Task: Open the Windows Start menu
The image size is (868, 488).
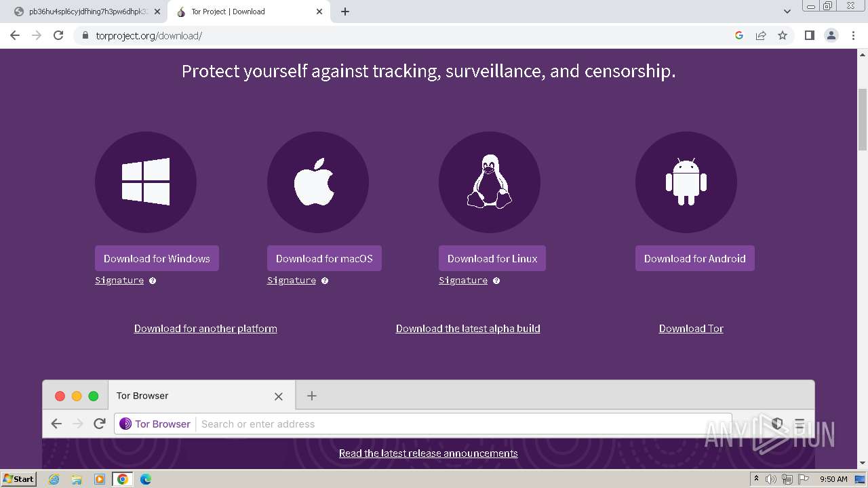Action: (18, 479)
